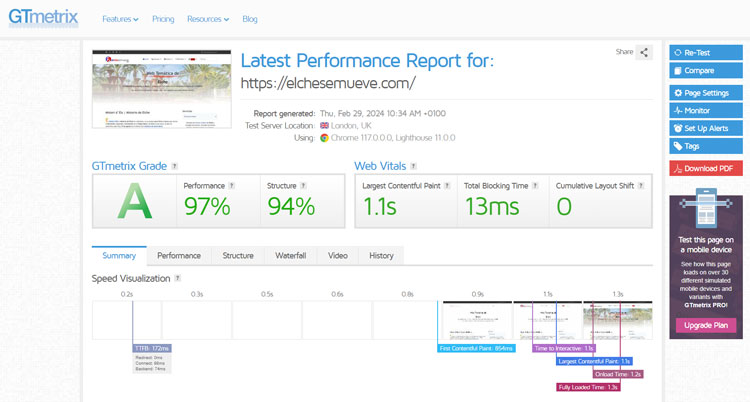Click the Upgrade Plan button
The height and width of the screenshot is (402, 750).
[x=706, y=325]
